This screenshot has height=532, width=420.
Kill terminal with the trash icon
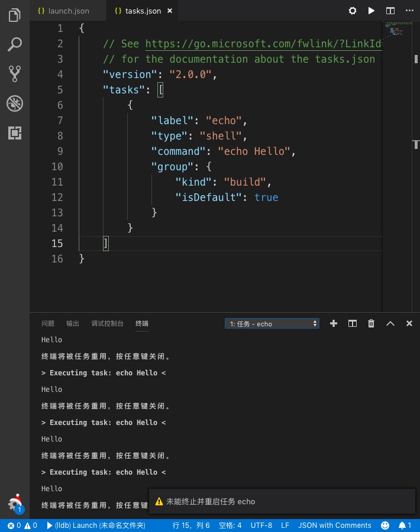[x=371, y=323]
